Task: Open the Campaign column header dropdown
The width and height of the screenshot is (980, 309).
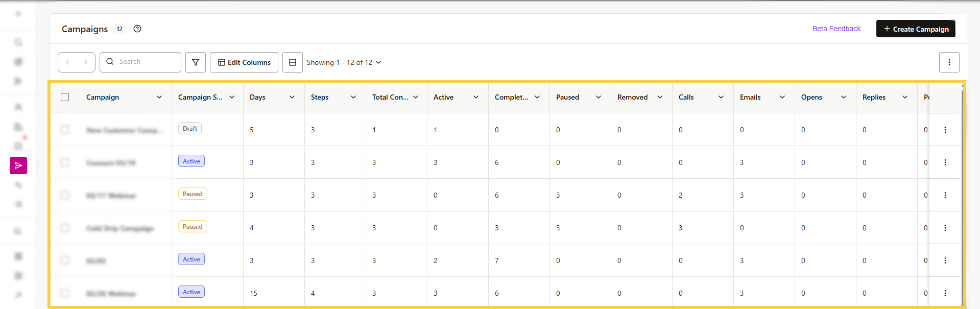Action: click(159, 97)
